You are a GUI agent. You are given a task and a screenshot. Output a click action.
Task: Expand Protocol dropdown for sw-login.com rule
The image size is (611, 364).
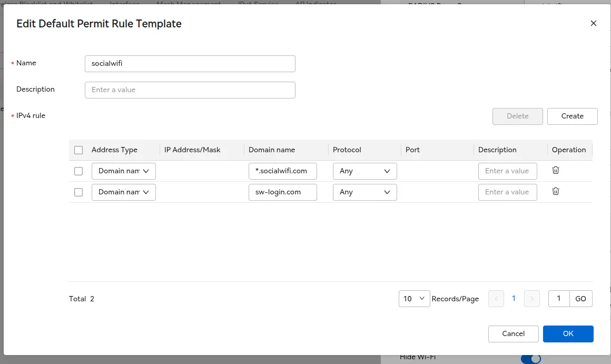(364, 192)
